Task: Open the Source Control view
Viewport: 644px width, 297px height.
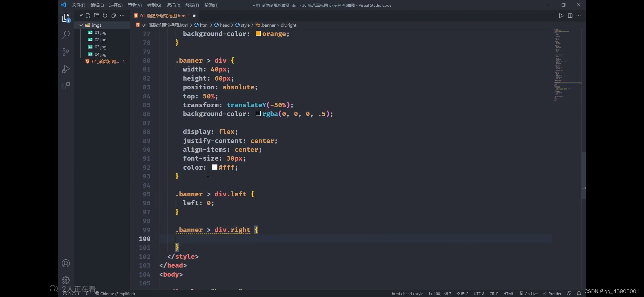Action: point(66,52)
